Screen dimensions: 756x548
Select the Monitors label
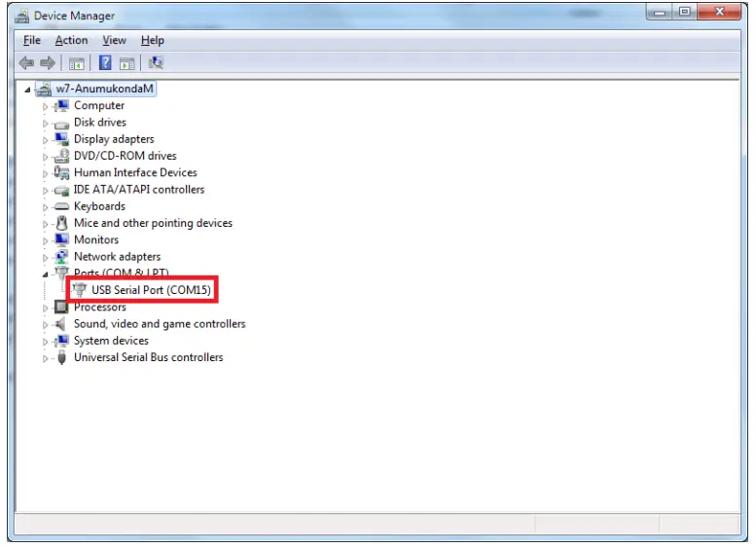coord(96,239)
